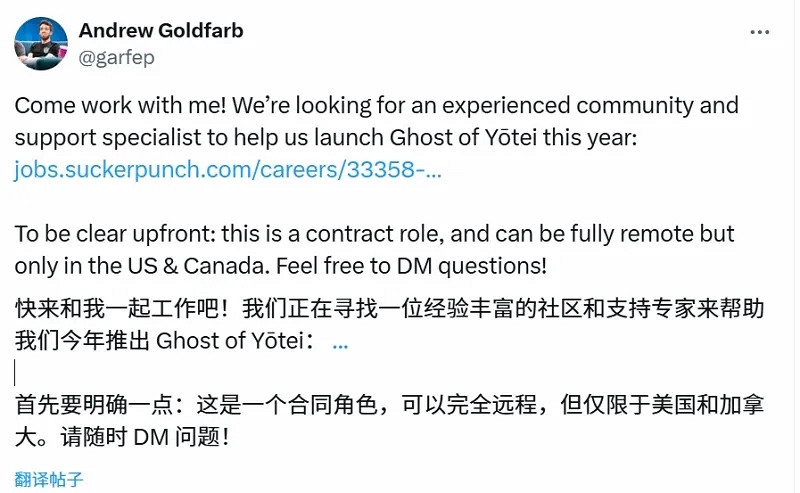Open the jobs.suckerpunch.com careers link
The image size is (800, 493).
[227, 170]
